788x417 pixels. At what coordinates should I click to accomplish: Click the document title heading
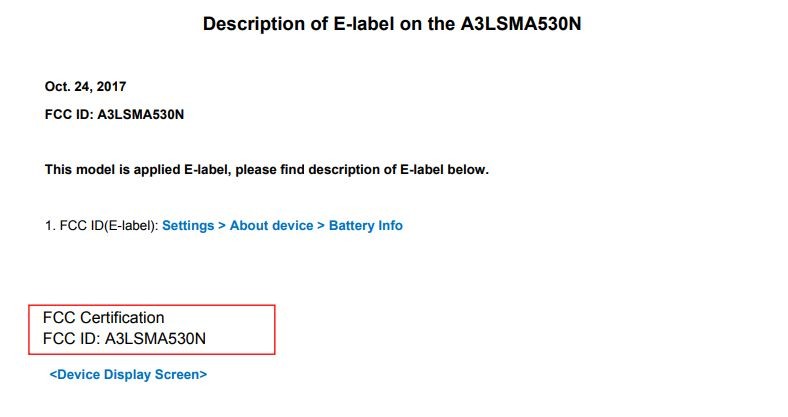(x=392, y=24)
